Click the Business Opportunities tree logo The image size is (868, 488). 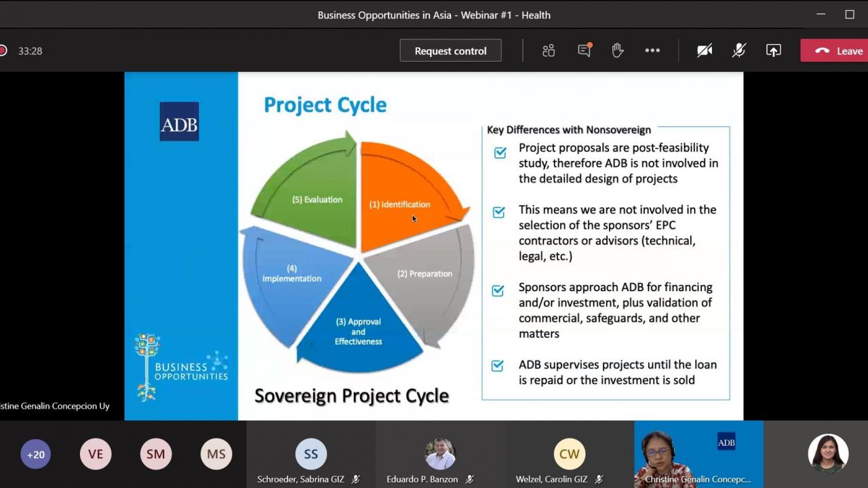click(181, 367)
